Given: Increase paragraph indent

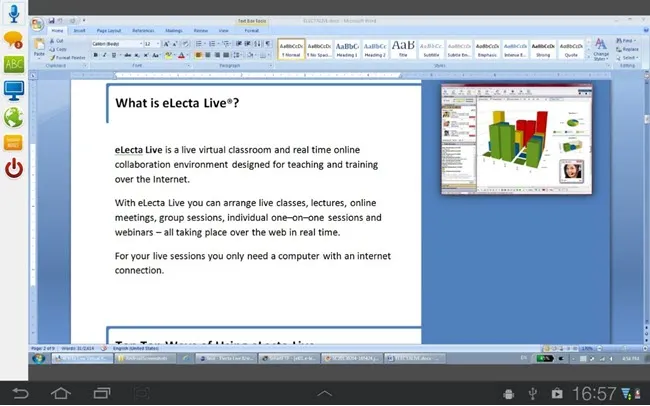Looking at the screenshot, I should (x=248, y=44).
